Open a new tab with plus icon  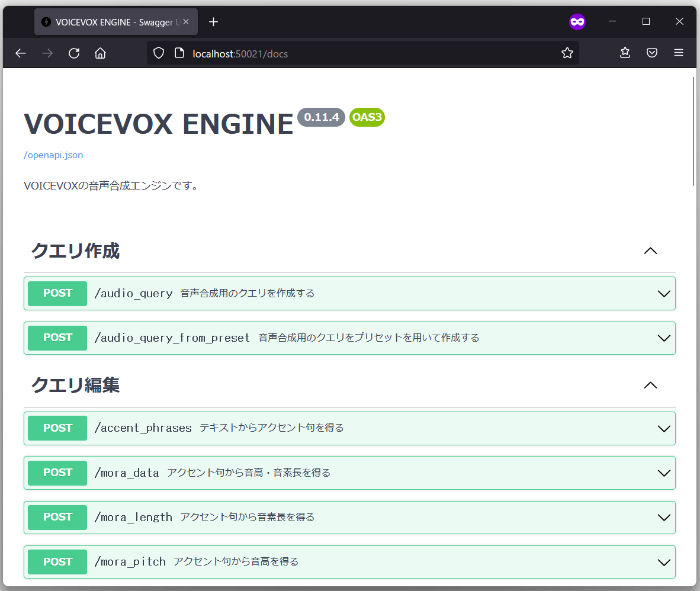pos(213,22)
